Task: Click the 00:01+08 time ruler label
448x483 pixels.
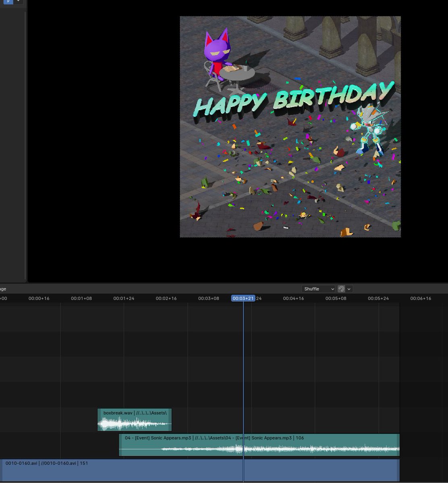Action: 81,299
